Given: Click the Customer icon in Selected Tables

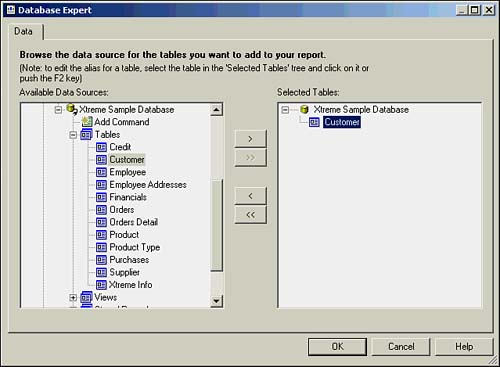Looking at the screenshot, I should click(x=314, y=122).
